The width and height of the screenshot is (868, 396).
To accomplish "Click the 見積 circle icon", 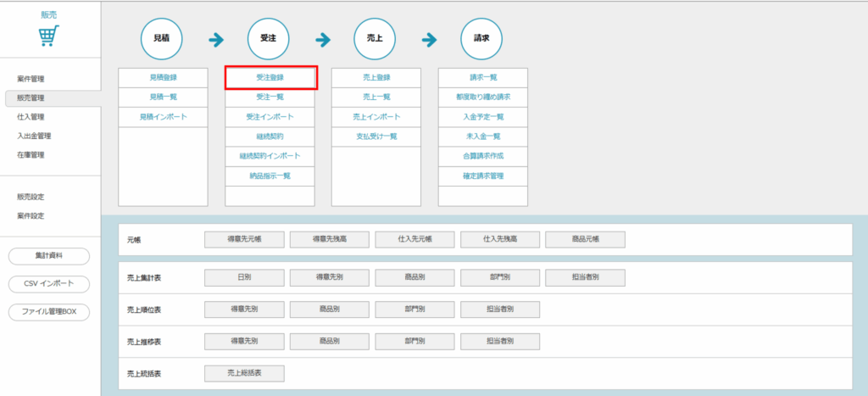I will click(x=162, y=39).
